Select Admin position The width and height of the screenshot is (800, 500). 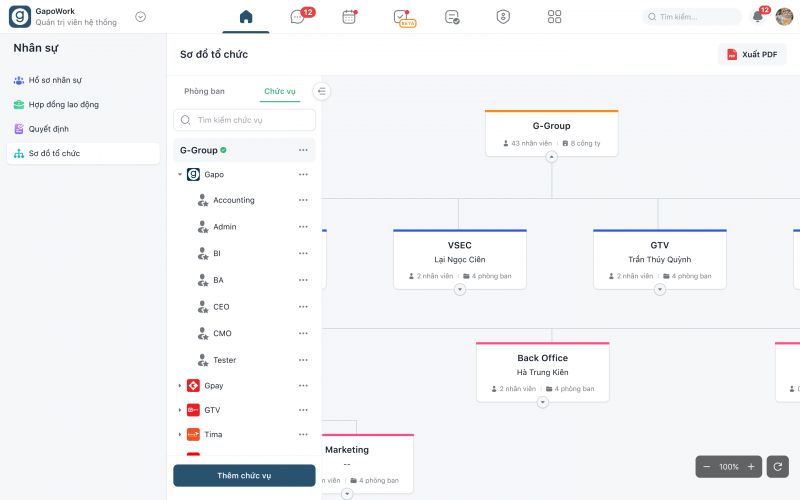click(224, 227)
